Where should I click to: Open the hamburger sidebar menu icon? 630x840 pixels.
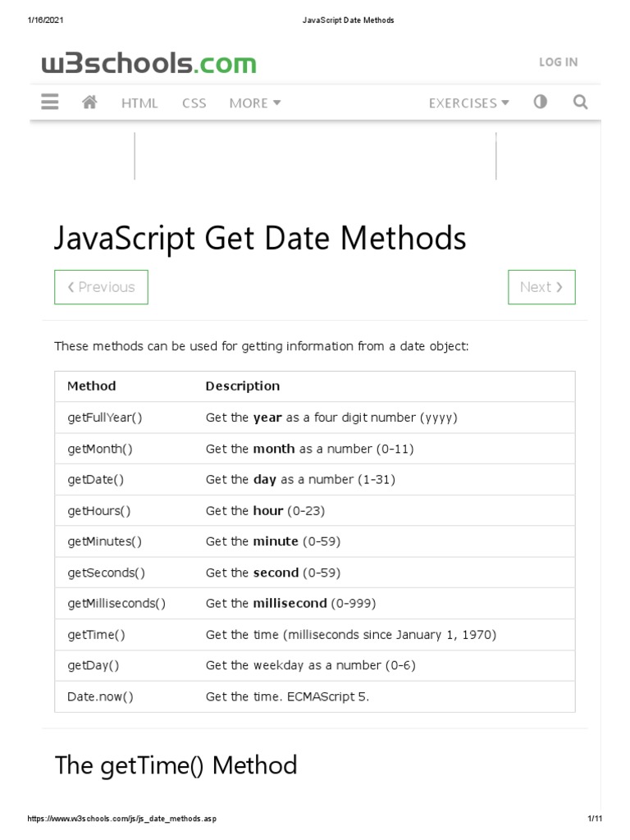point(49,102)
